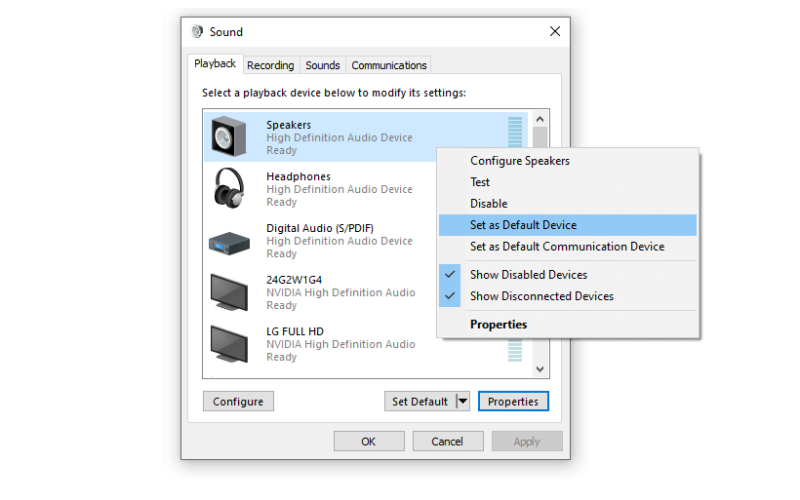Select the Digital Audio (S/PDIF) device icon

coord(229,243)
